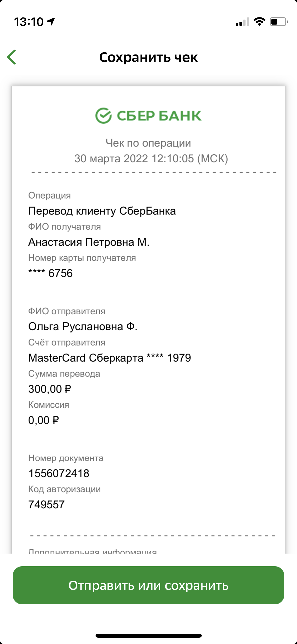Tap recipient card number **** 6756
This screenshot has width=297, height=644.
[x=50, y=273]
